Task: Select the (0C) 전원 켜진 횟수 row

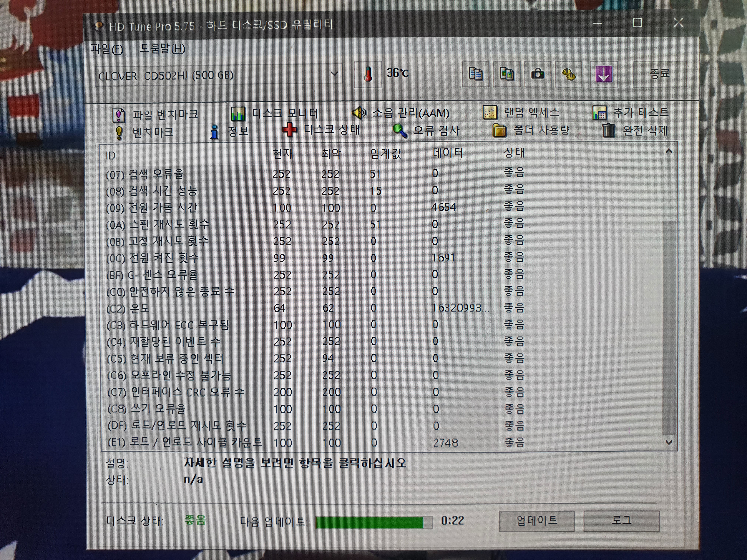Action: [x=316, y=258]
